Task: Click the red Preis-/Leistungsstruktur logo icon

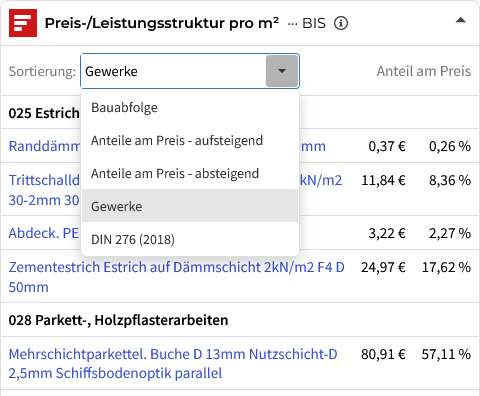Action: click(x=23, y=23)
